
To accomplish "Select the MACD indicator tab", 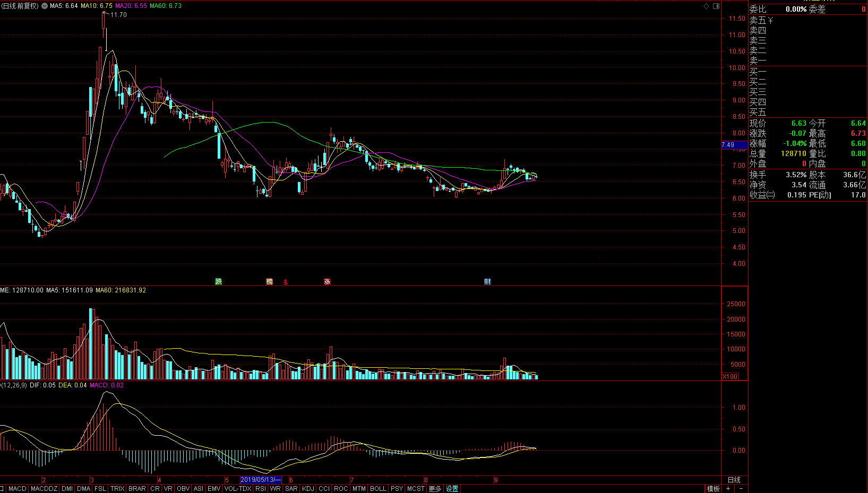I will tap(17, 489).
